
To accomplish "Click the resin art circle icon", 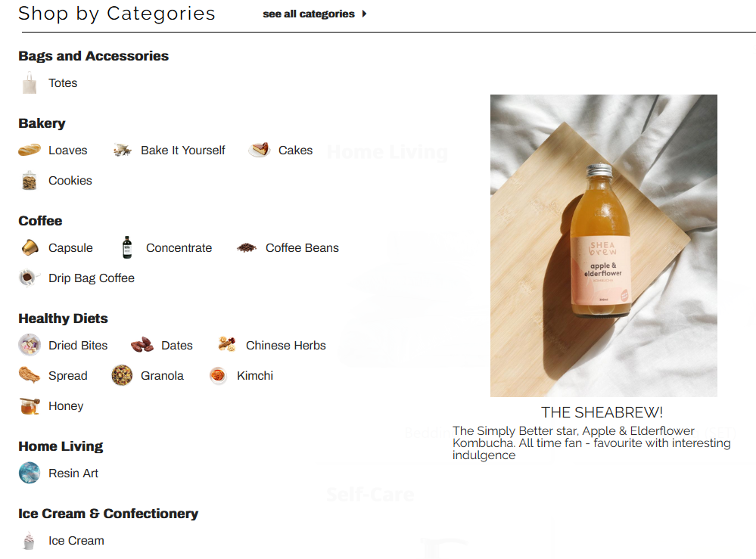I will tap(30, 473).
